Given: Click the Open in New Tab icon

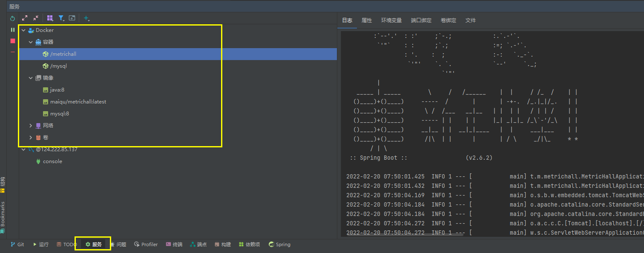Looking at the screenshot, I should [x=72, y=18].
